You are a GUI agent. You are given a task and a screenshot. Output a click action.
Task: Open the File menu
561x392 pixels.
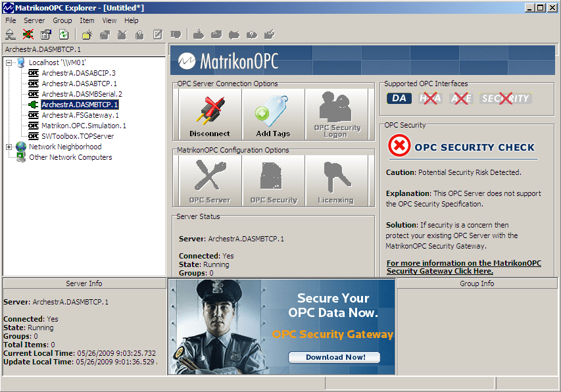pos(11,20)
